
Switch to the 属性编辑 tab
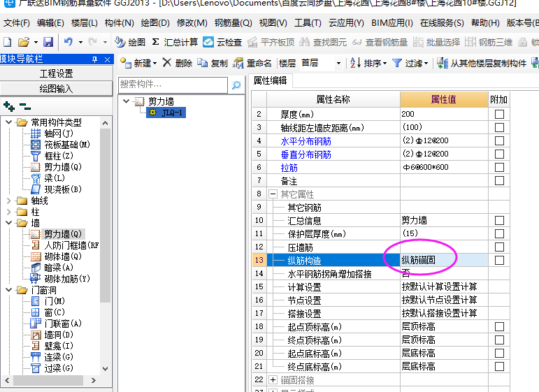click(x=270, y=81)
